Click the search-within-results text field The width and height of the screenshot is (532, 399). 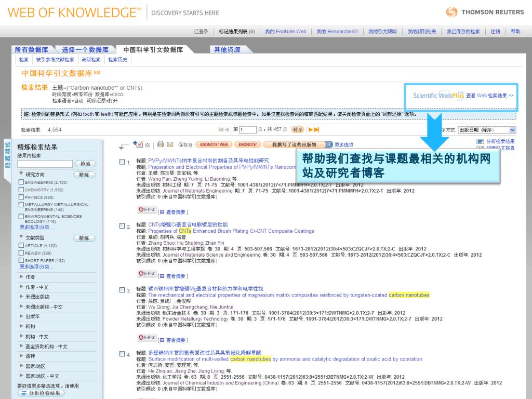[45, 164]
